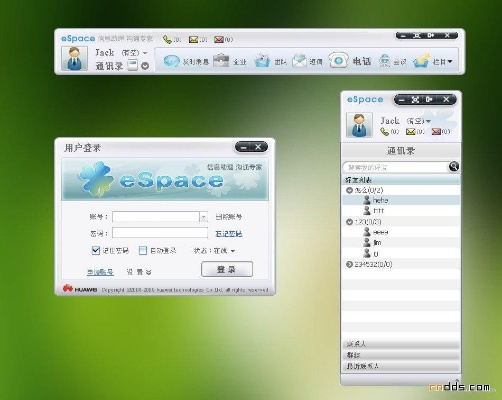Open red envelope mail in toolbar window
The width and height of the screenshot is (502, 400).
219,40
